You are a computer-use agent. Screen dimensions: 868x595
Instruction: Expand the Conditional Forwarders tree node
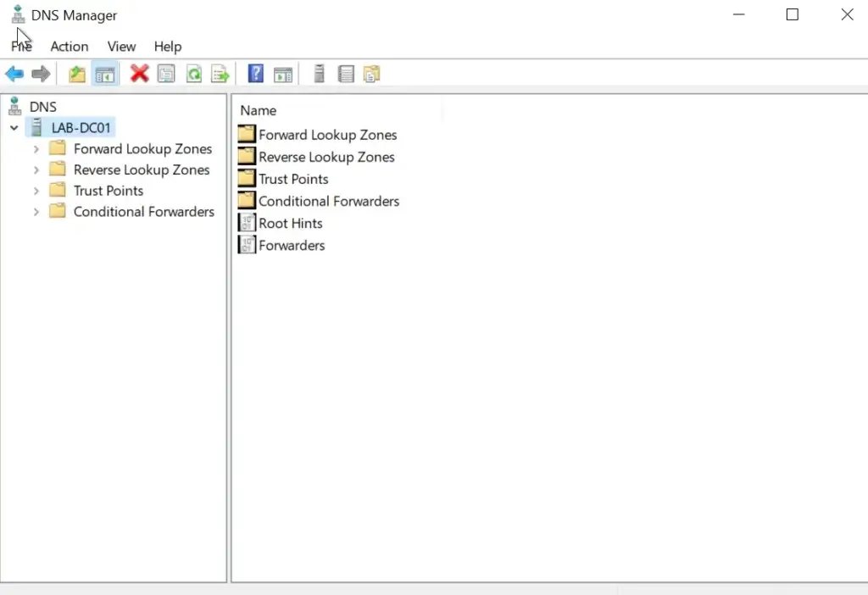pos(36,213)
